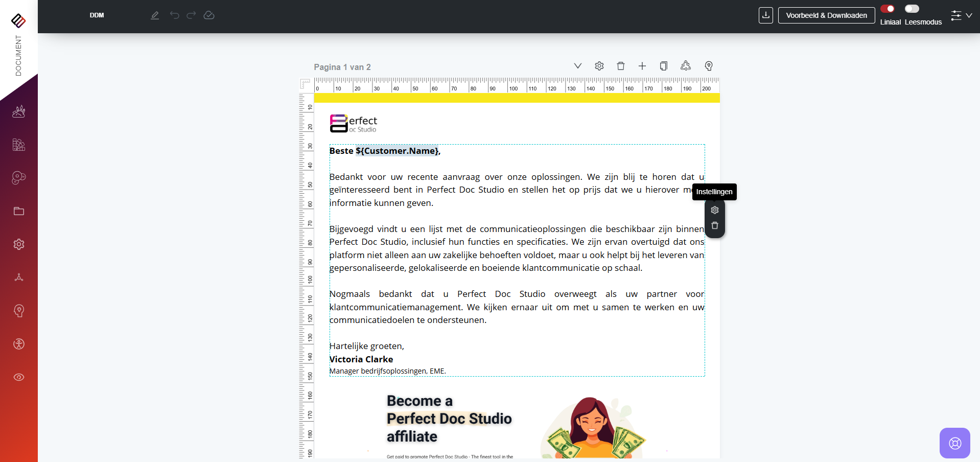Image resolution: width=980 pixels, height=462 pixels.
Task: Click the Voorbeeld & Downloaden button
Action: click(x=826, y=15)
